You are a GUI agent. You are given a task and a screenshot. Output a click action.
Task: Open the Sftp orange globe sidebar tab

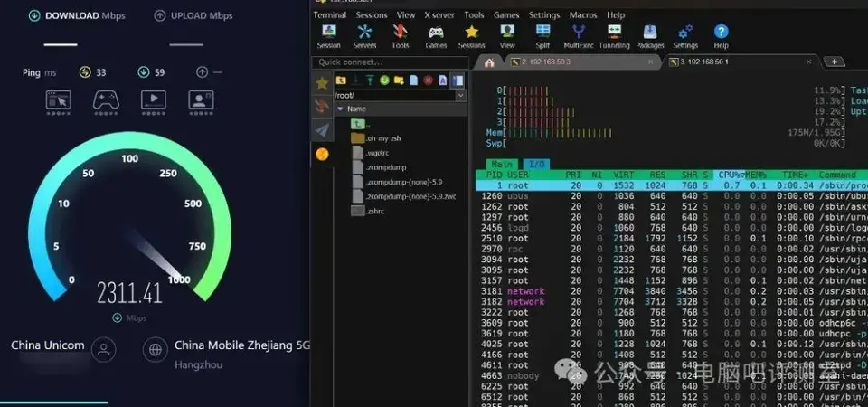[322, 154]
